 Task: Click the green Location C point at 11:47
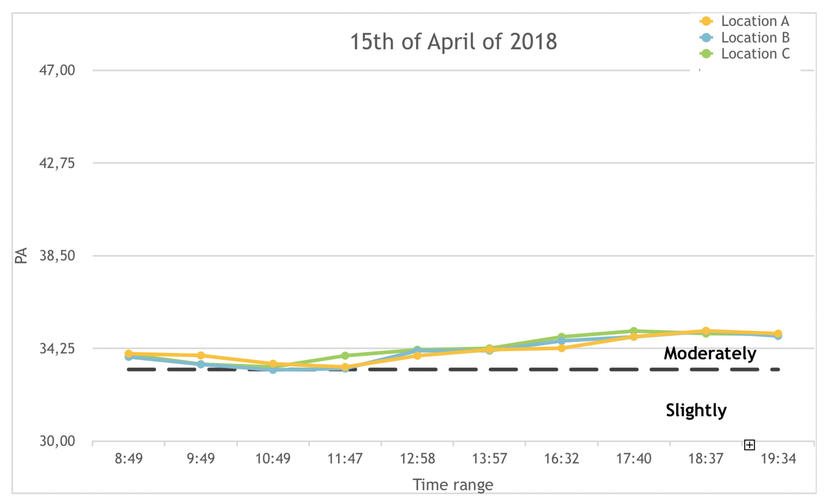pos(345,355)
